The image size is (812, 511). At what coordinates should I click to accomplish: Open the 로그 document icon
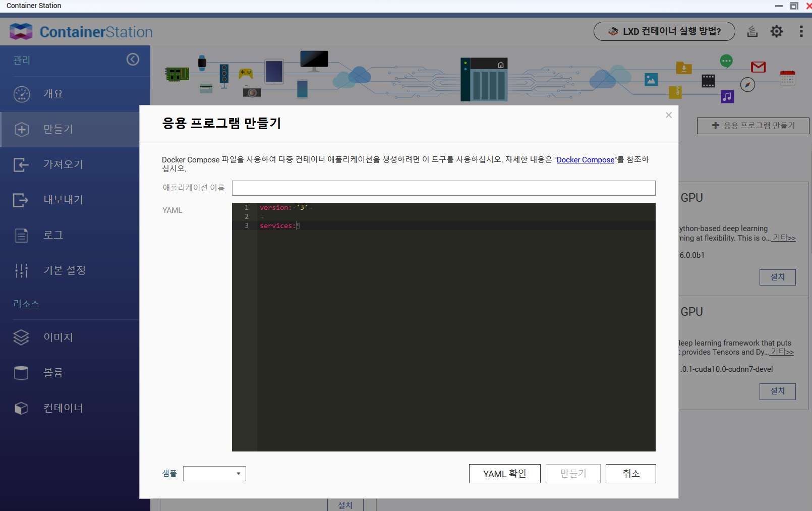pos(22,235)
